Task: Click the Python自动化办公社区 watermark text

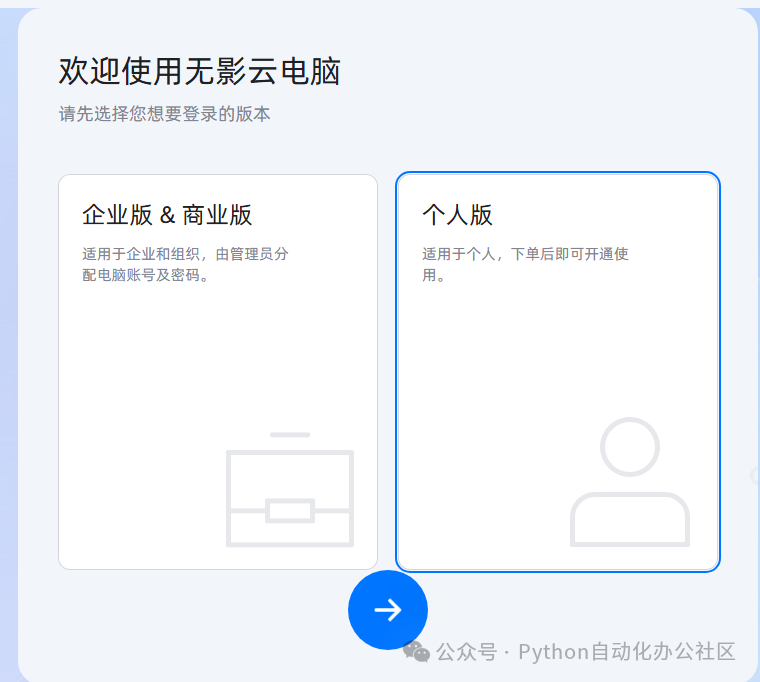Action: pos(627,652)
